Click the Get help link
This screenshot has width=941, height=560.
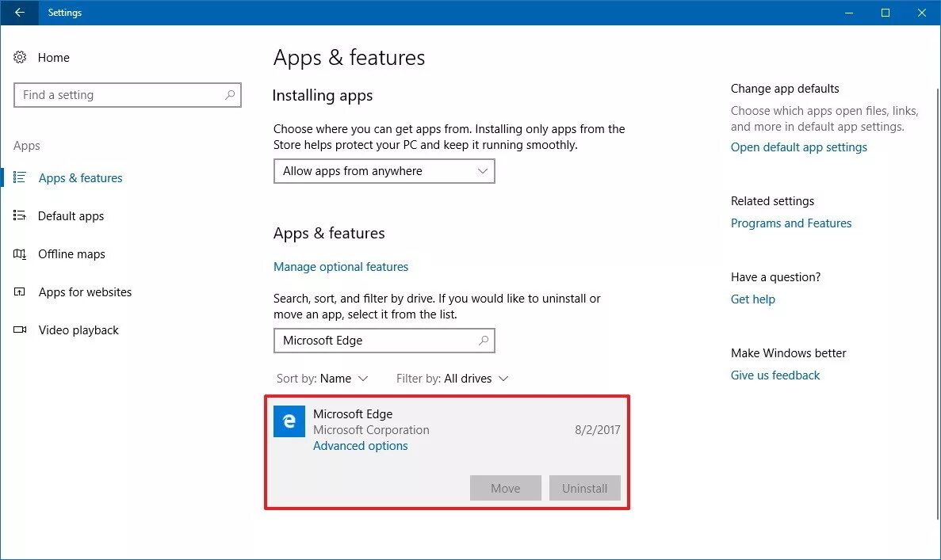[x=753, y=299]
